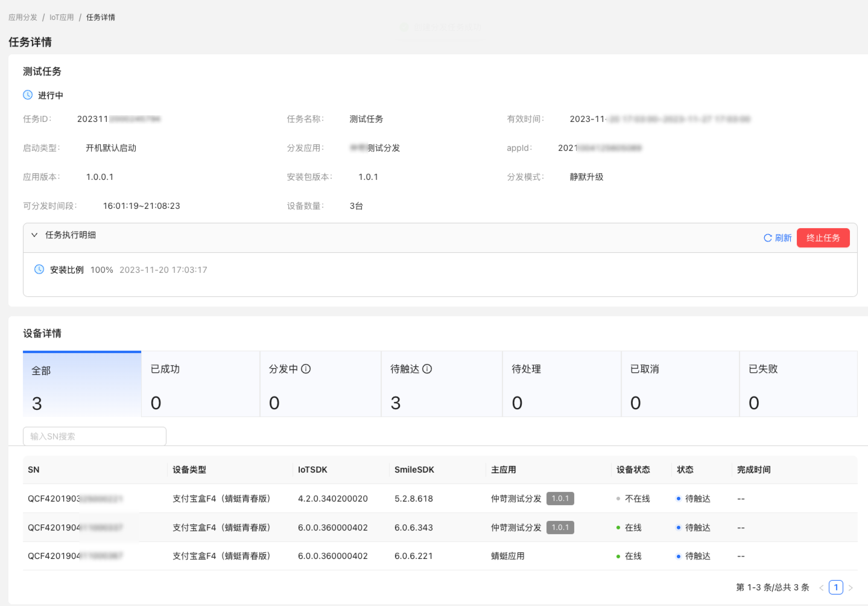View the 已失败 devices tab
Screen dimensions: 868x606
(798, 384)
